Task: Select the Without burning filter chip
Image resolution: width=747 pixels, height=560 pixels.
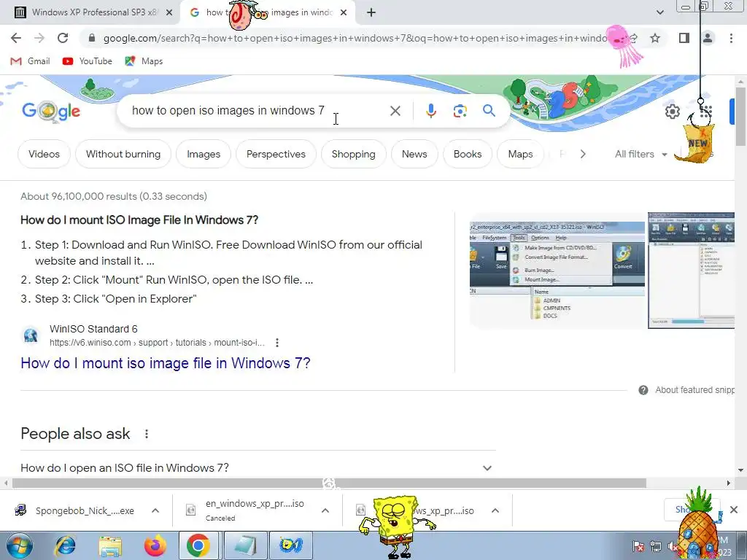Action: click(123, 155)
